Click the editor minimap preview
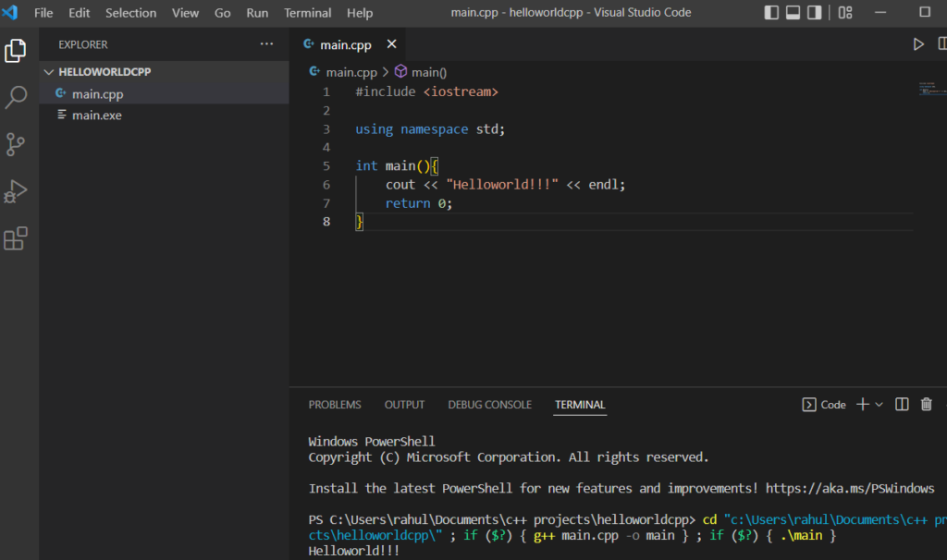The width and height of the screenshot is (947, 560). click(929, 90)
